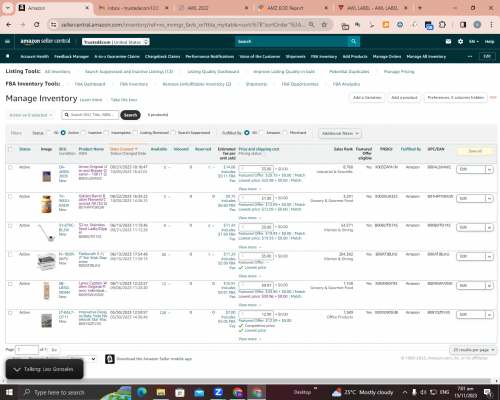
Task: Click the page number input field
Action: (27, 350)
